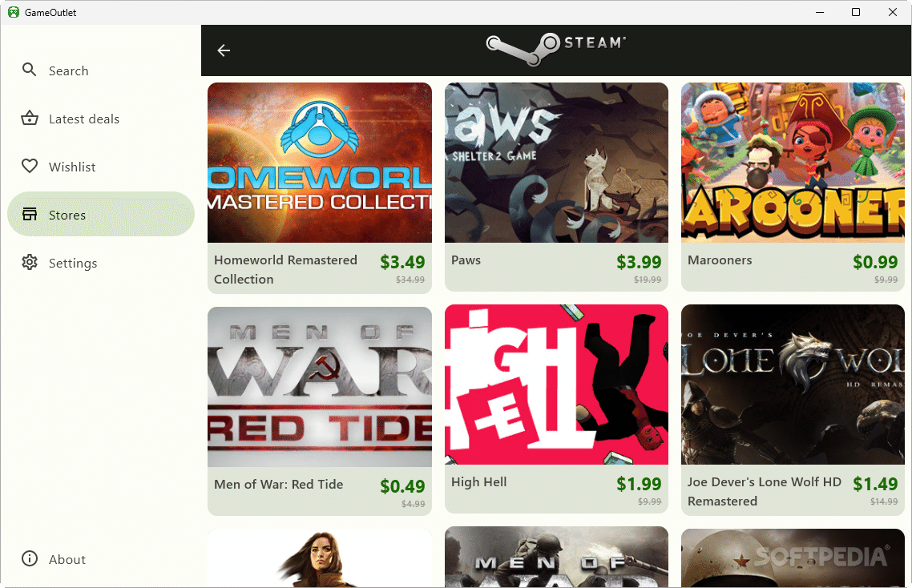Select the Stores menu item

(x=101, y=215)
